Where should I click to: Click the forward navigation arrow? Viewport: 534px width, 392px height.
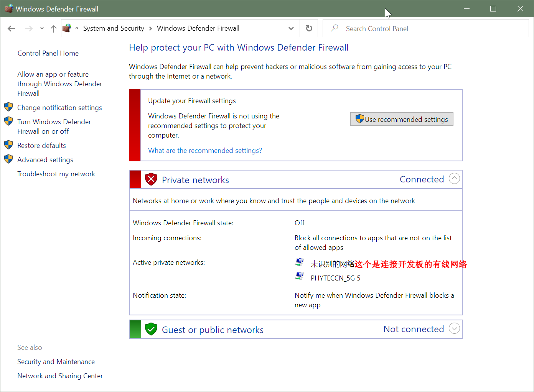[x=29, y=28]
